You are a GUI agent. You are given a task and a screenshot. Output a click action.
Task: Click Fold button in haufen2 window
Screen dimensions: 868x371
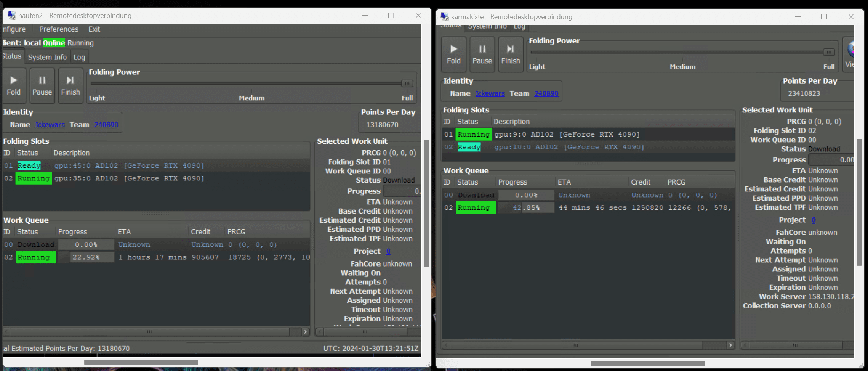tap(14, 86)
